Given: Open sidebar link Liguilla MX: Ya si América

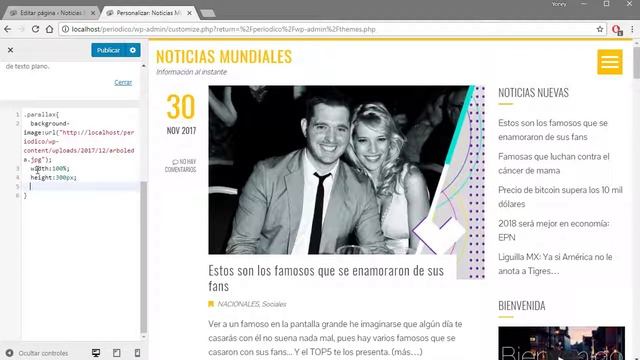Looking at the screenshot, I should pyautogui.click(x=555, y=264).
